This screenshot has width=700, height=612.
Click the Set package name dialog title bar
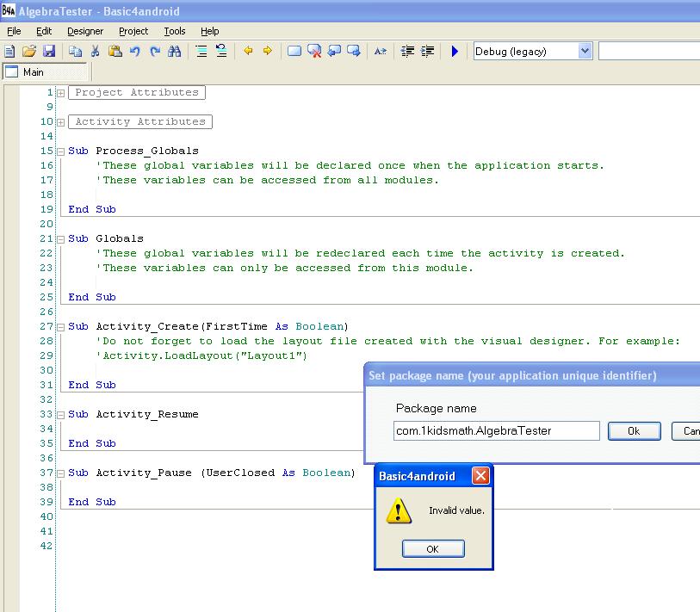[x=533, y=375]
